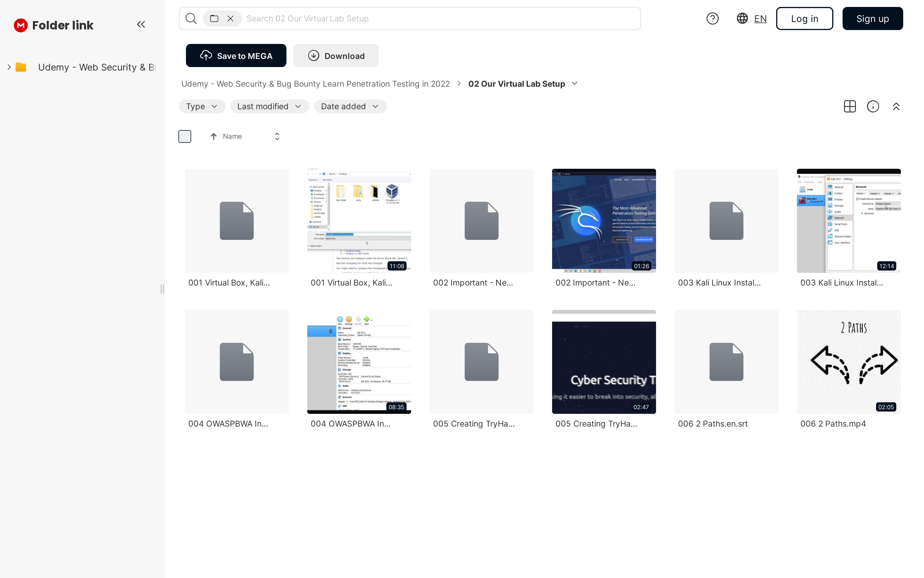Click the Folder link title text
The height and width of the screenshot is (578, 924).
(x=63, y=25)
